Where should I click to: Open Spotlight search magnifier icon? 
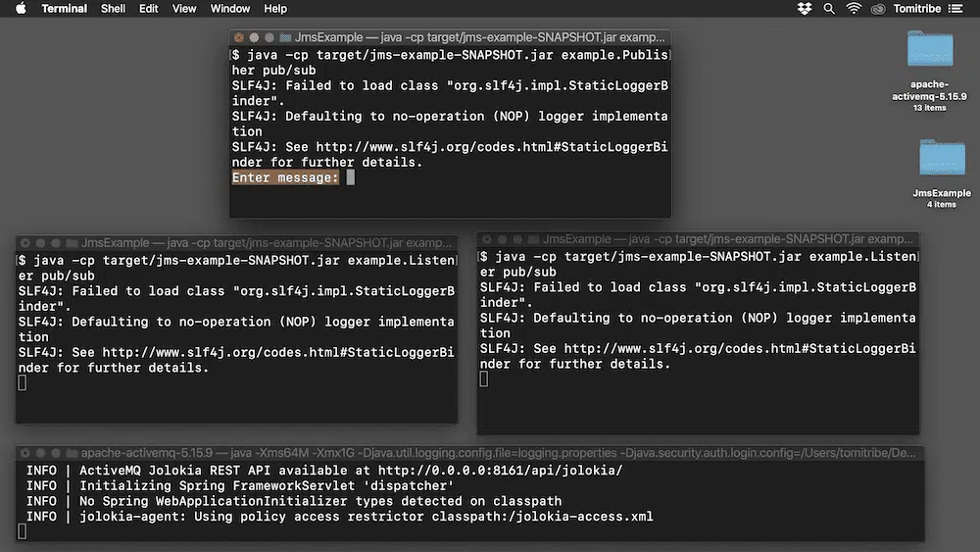(829, 9)
